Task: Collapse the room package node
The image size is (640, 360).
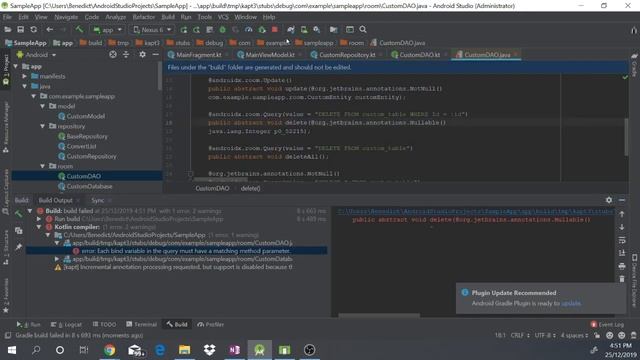Action: coord(42,166)
